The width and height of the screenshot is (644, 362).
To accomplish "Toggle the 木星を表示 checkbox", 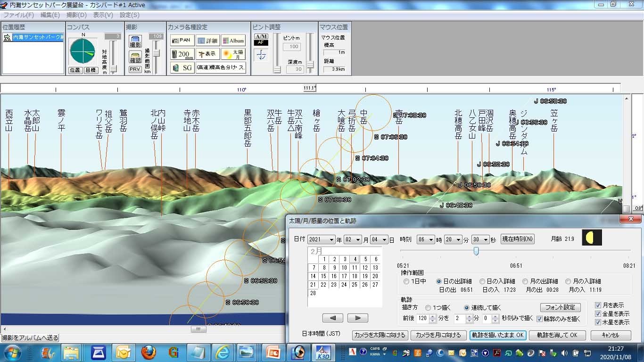I will [x=612, y=322].
